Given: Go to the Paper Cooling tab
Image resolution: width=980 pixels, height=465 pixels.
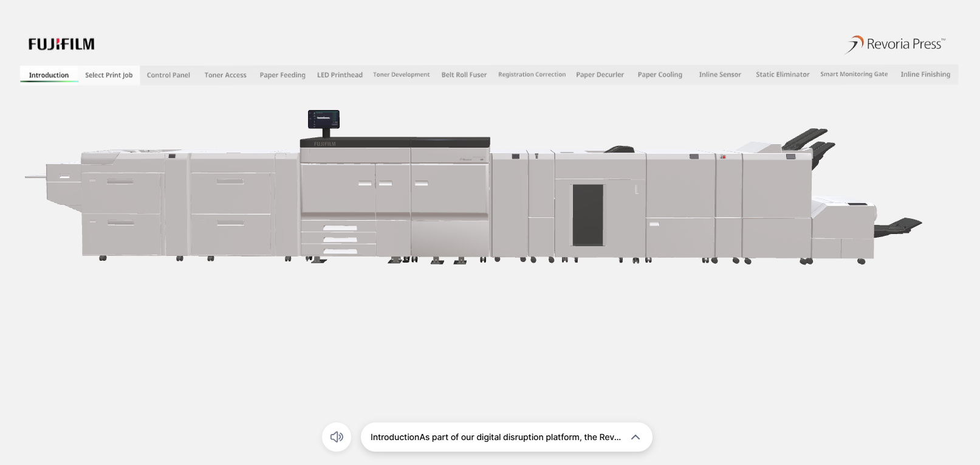Looking at the screenshot, I should (660, 75).
